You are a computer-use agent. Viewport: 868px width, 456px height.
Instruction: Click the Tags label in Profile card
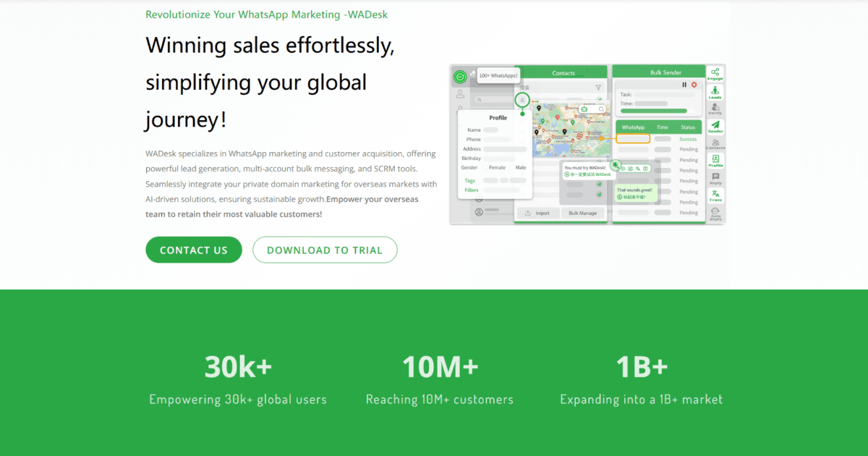point(470,180)
